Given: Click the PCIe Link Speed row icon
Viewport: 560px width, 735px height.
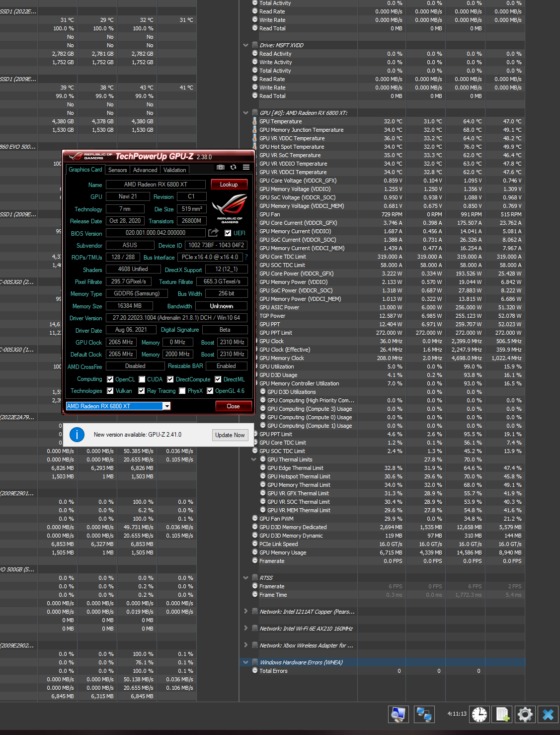Looking at the screenshot, I should (254, 544).
